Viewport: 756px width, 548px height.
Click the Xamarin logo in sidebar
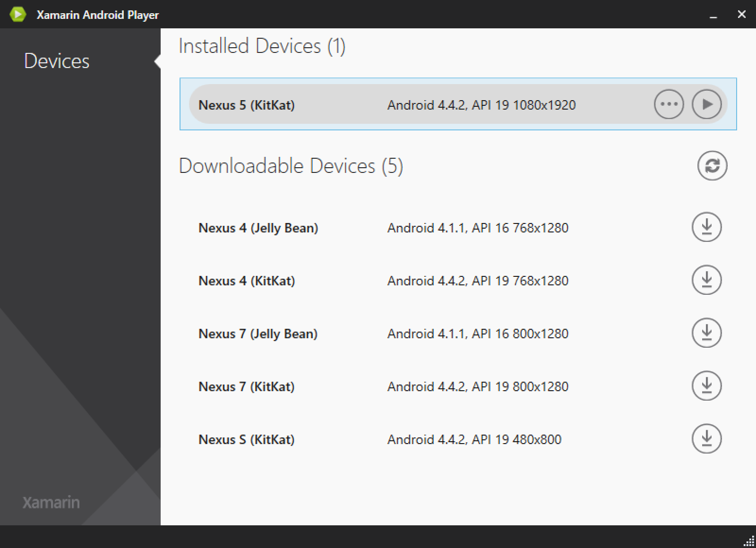pos(51,502)
